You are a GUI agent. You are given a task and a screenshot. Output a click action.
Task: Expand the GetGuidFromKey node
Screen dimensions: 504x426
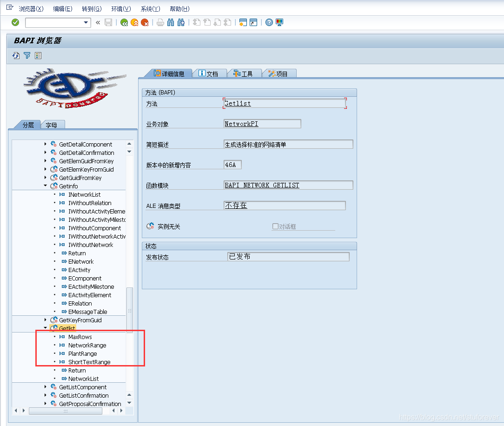[45, 178]
